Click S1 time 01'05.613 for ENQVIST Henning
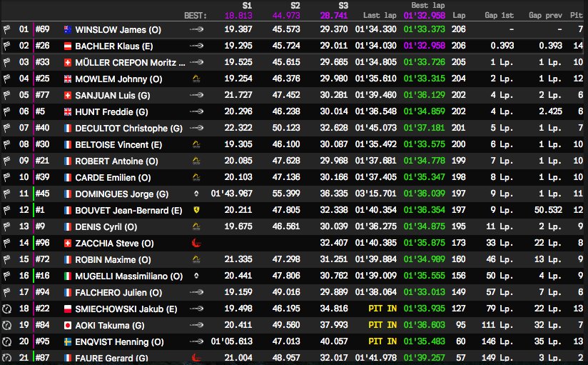The image size is (588, 365). coord(232,341)
